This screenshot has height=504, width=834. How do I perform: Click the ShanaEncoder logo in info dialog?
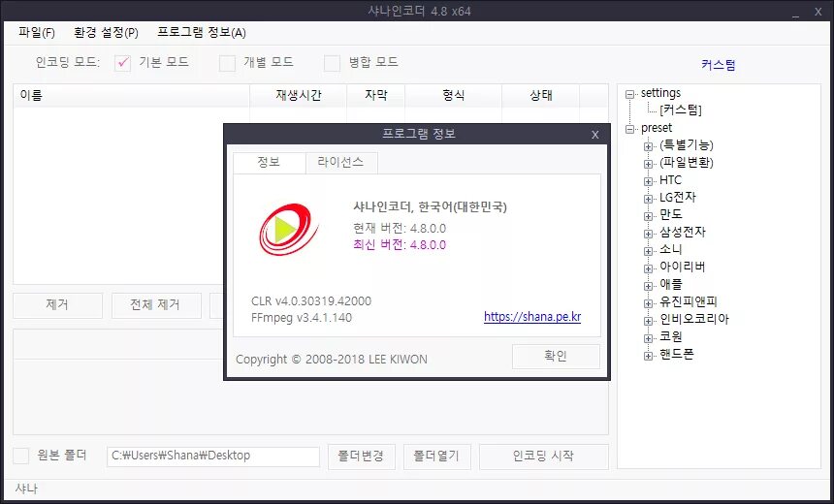click(288, 229)
